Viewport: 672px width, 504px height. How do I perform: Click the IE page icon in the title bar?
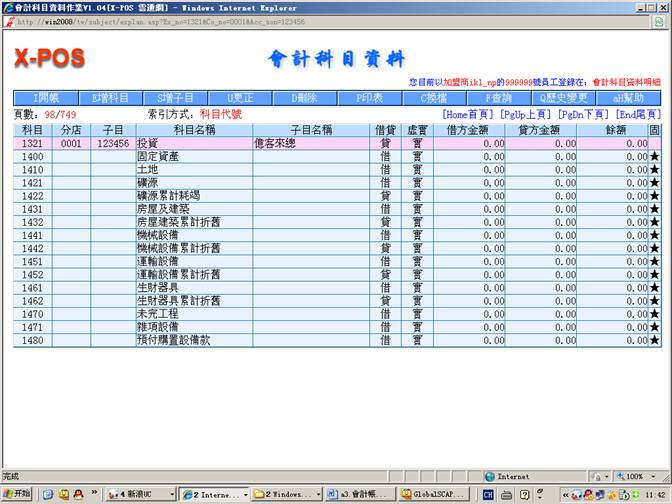(8, 6)
